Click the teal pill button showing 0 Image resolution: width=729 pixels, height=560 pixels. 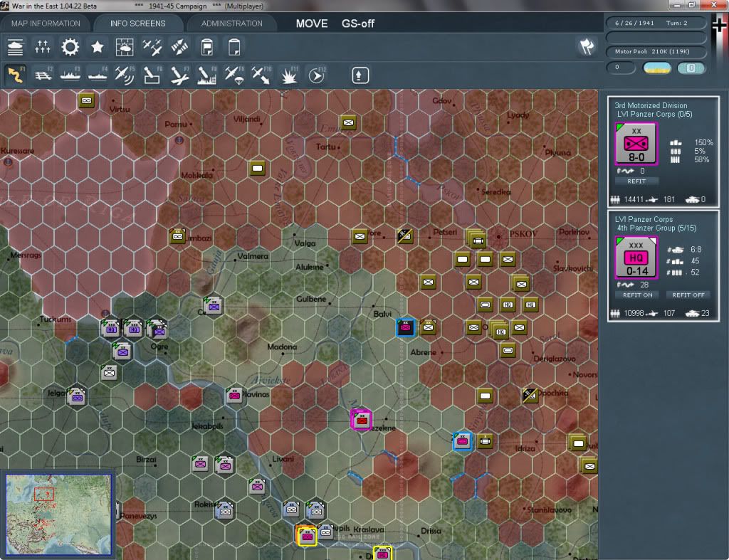691,68
